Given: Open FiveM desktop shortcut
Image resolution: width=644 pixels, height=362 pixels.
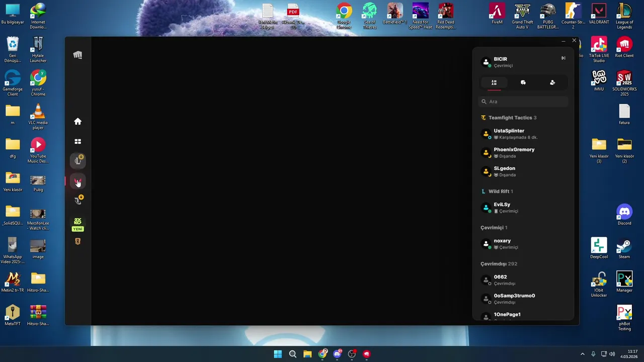Looking at the screenshot, I should [x=497, y=14].
